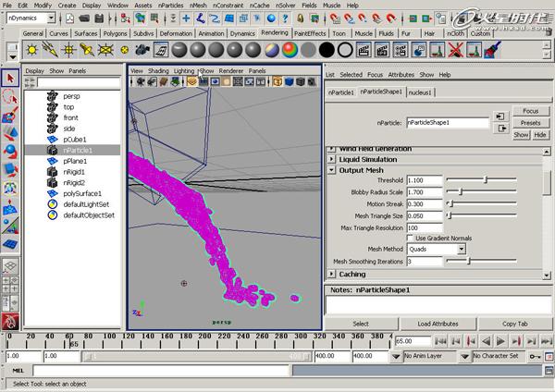Click the Max Triangle Resolution field

click(425, 227)
